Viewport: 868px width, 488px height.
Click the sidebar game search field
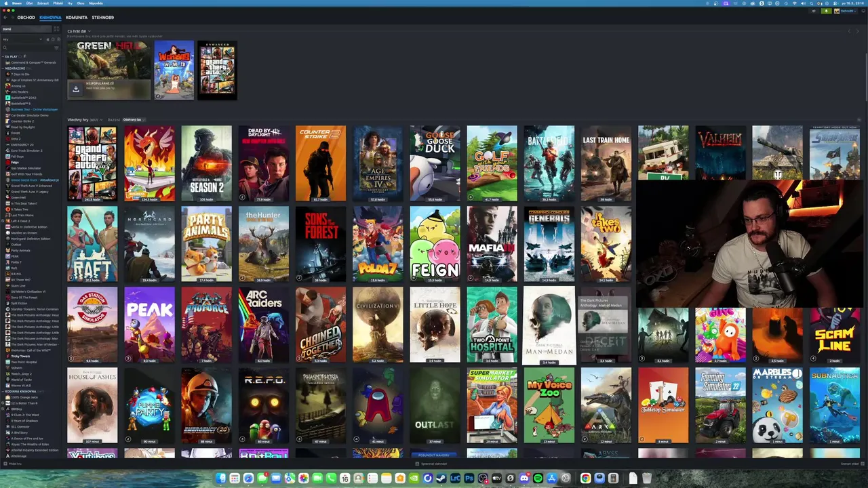(30, 47)
